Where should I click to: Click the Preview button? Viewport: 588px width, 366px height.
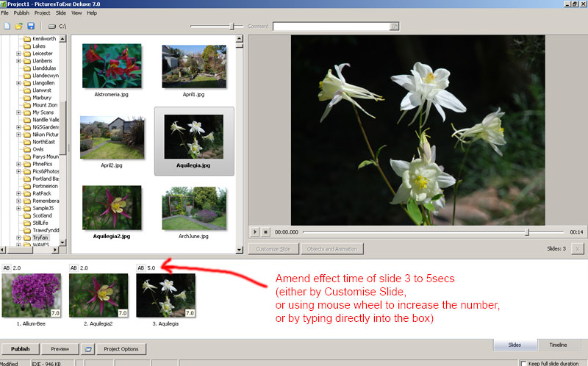[x=60, y=349]
